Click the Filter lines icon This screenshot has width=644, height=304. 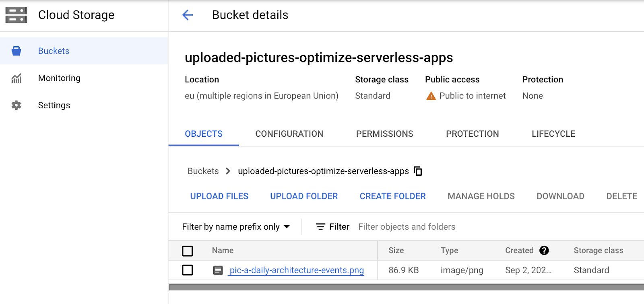pos(320,227)
